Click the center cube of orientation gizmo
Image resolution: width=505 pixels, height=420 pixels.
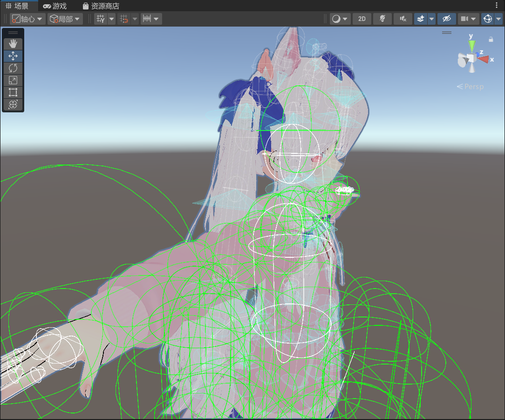pos(472,58)
